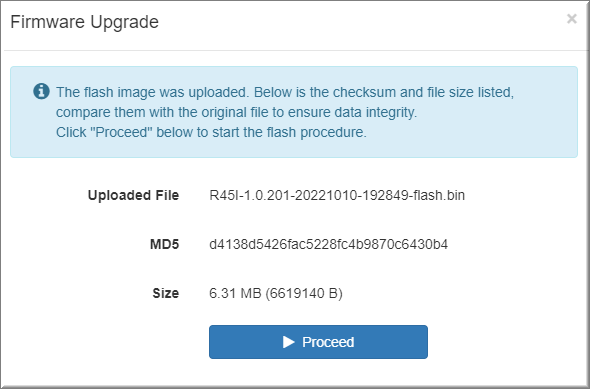
Task: Click the blue info circle icon
Action: 41,91
